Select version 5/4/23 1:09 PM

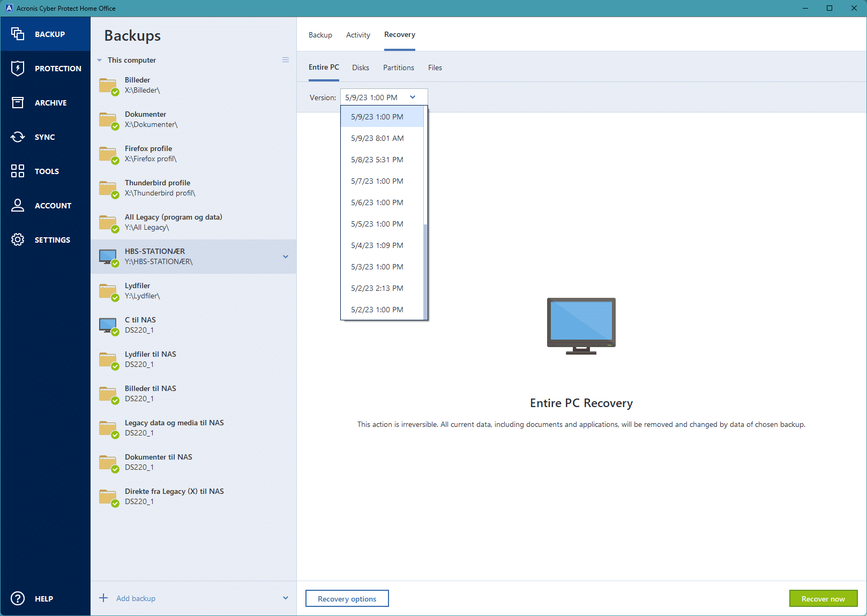point(382,245)
